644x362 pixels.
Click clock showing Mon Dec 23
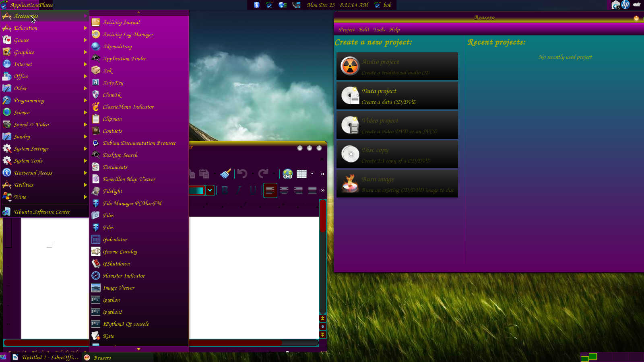click(337, 5)
